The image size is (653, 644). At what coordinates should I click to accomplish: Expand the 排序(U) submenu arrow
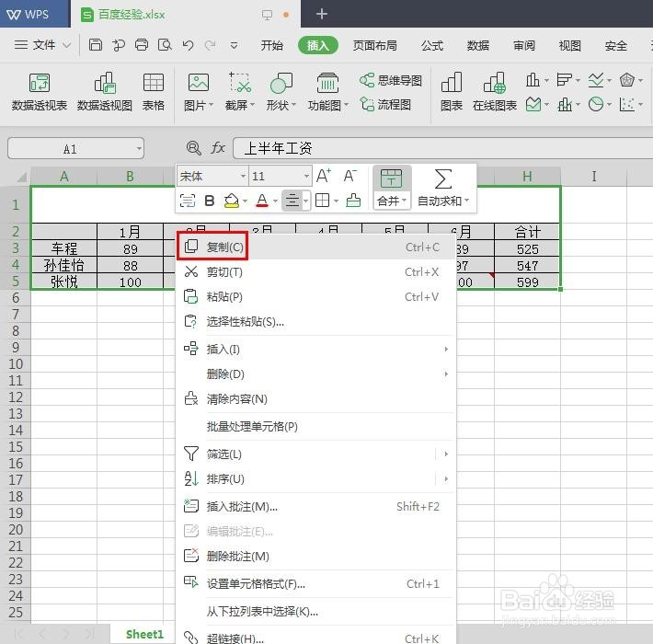(446, 479)
